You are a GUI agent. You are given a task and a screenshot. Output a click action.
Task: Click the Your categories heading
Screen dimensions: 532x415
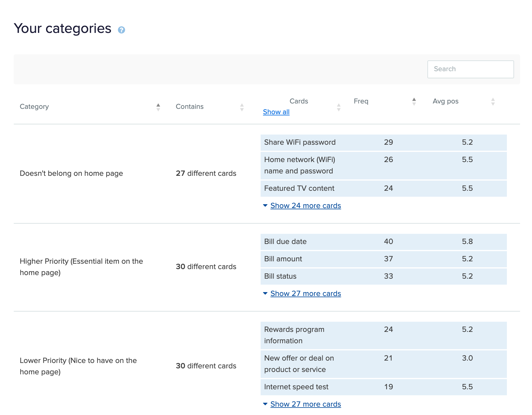[62, 29]
